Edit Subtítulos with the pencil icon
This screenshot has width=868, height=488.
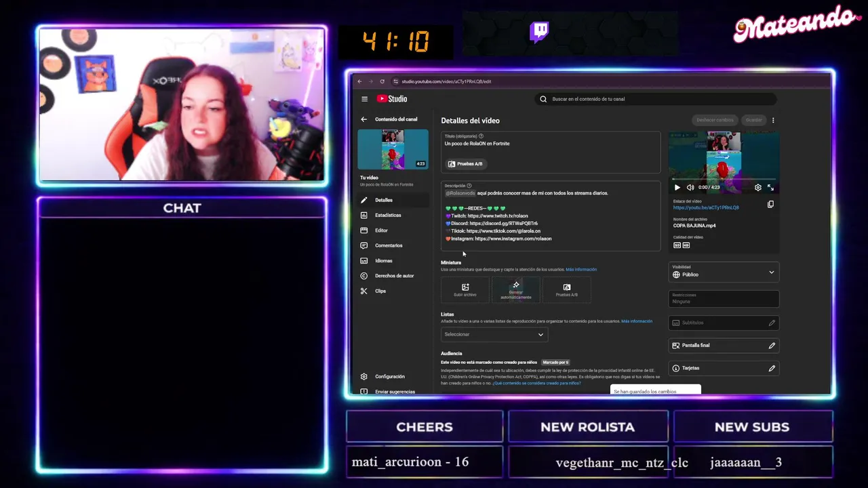772,323
